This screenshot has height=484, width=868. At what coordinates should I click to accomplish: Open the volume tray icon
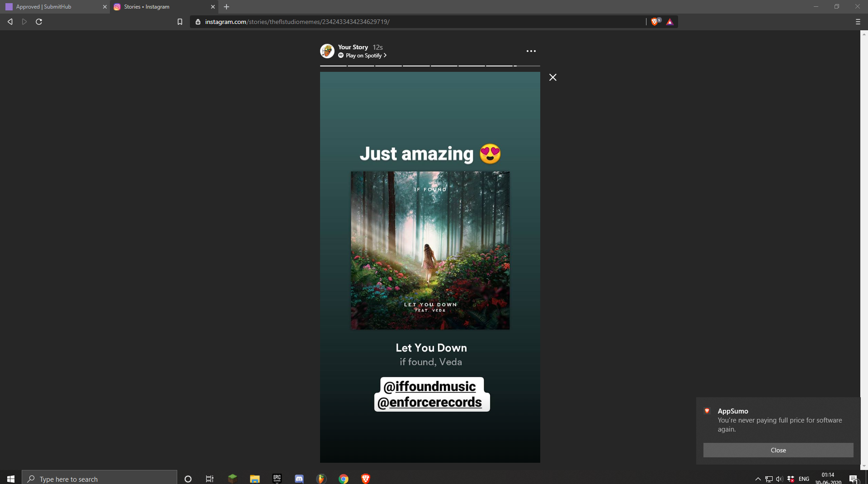[x=779, y=479]
